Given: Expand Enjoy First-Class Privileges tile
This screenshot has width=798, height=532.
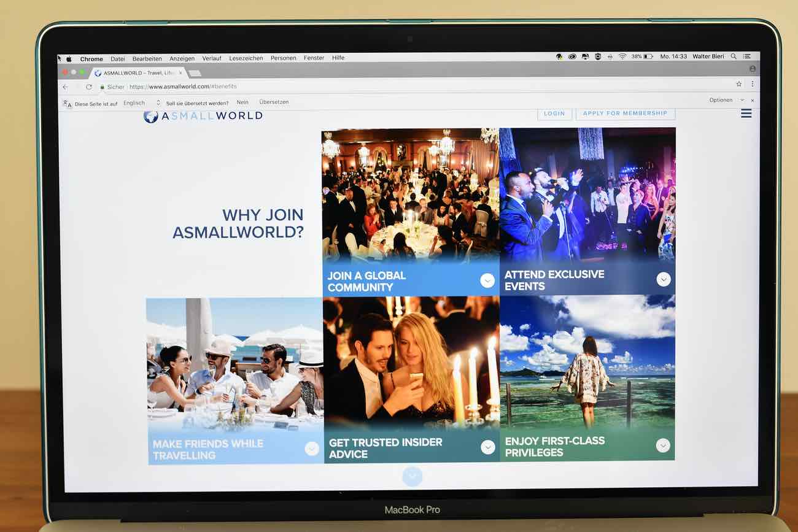Looking at the screenshot, I should [x=663, y=445].
